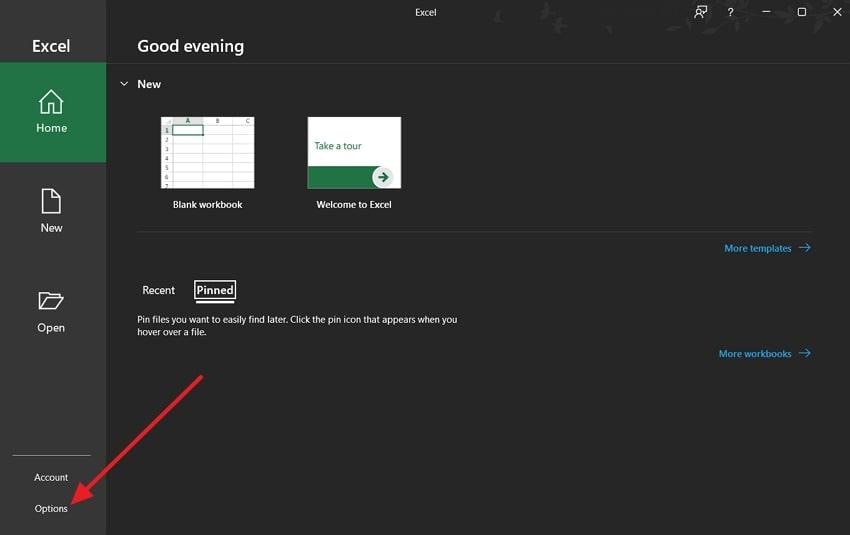850x535 pixels.
Task: Open the Open file page
Action: click(51, 312)
